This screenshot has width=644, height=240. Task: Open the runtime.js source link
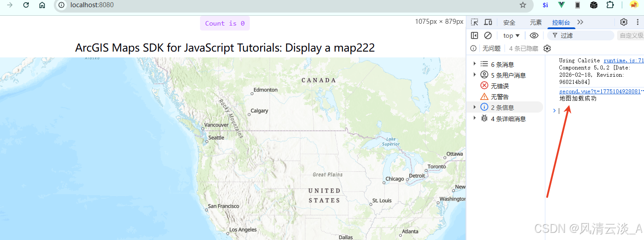[x=624, y=61]
